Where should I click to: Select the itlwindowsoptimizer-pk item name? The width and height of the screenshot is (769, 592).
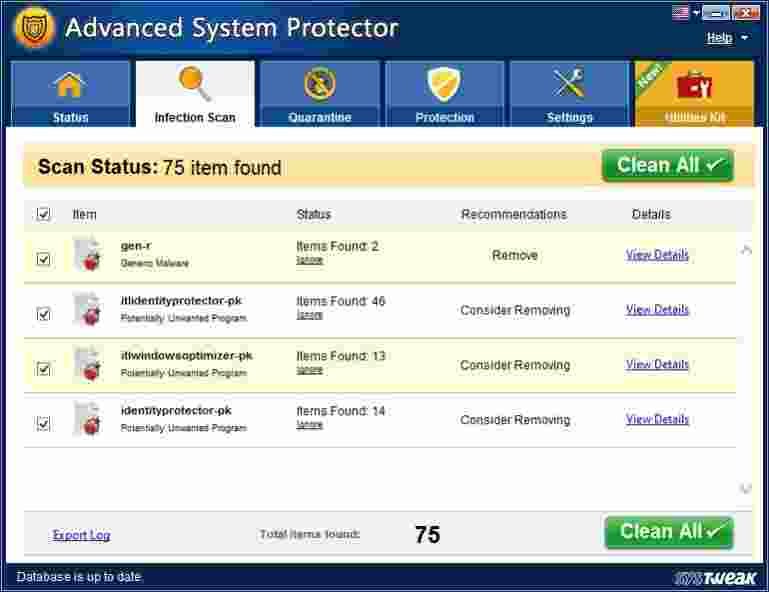(186, 356)
